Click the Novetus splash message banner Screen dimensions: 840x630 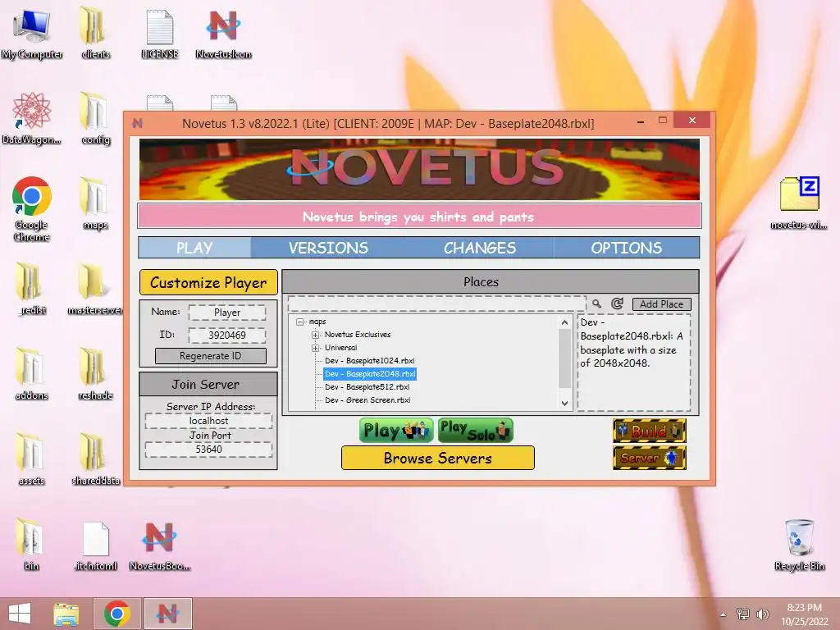(x=419, y=217)
